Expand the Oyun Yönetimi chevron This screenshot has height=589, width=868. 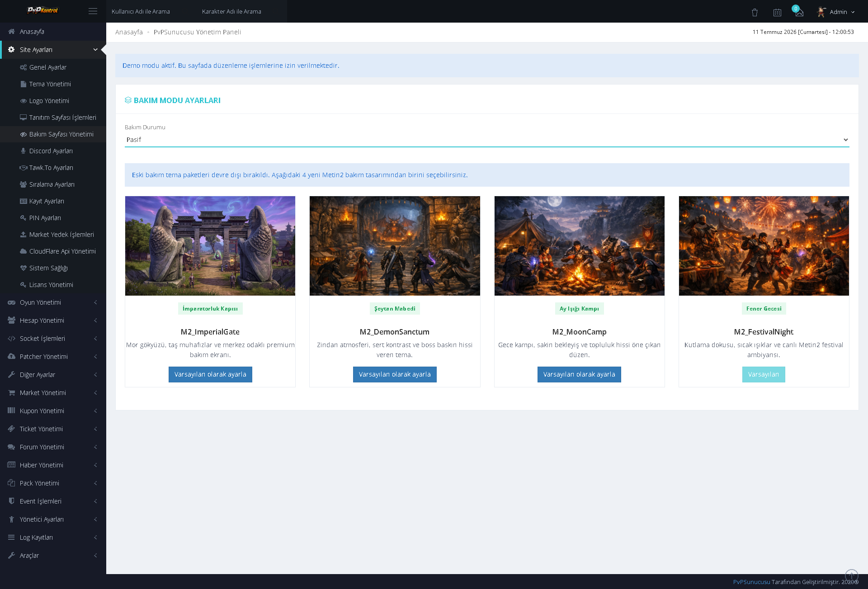pyautogui.click(x=95, y=302)
